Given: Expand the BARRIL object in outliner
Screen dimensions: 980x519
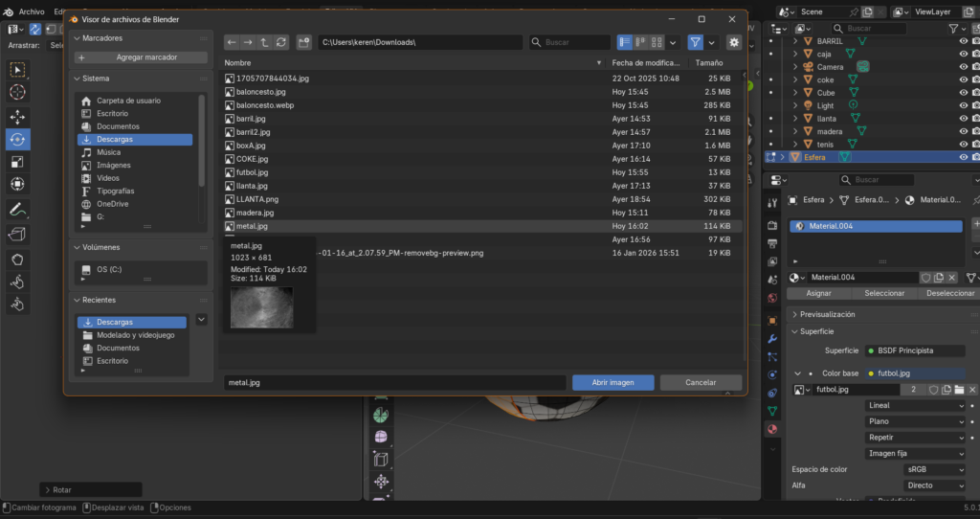Looking at the screenshot, I should [795, 41].
